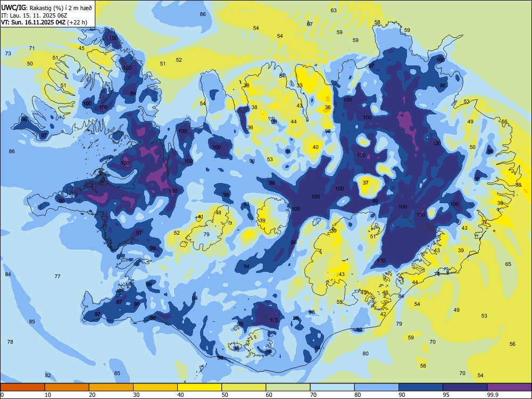Click the map value '77' over the western sea
Screen dimensions: 532x399
point(57,276)
